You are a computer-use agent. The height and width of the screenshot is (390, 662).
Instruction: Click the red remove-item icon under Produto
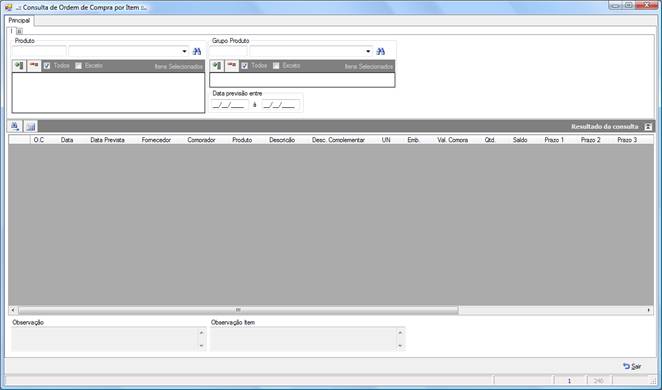click(34, 66)
